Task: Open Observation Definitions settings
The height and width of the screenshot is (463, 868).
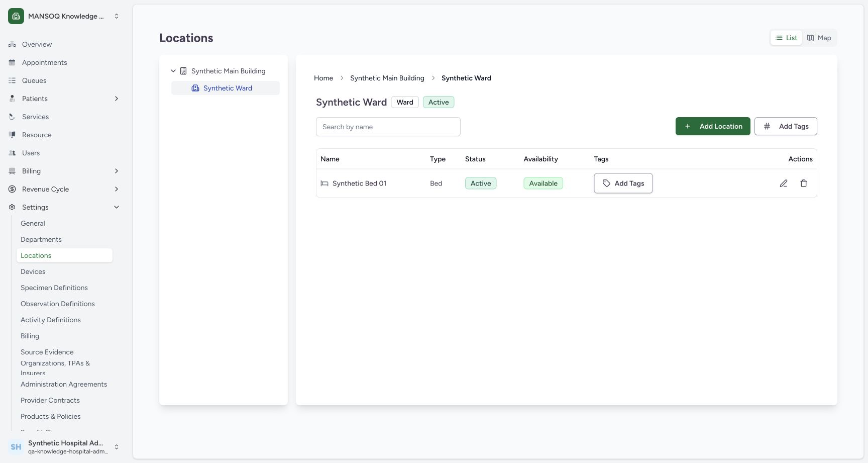Action: pyautogui.click(x=58, y=304)
